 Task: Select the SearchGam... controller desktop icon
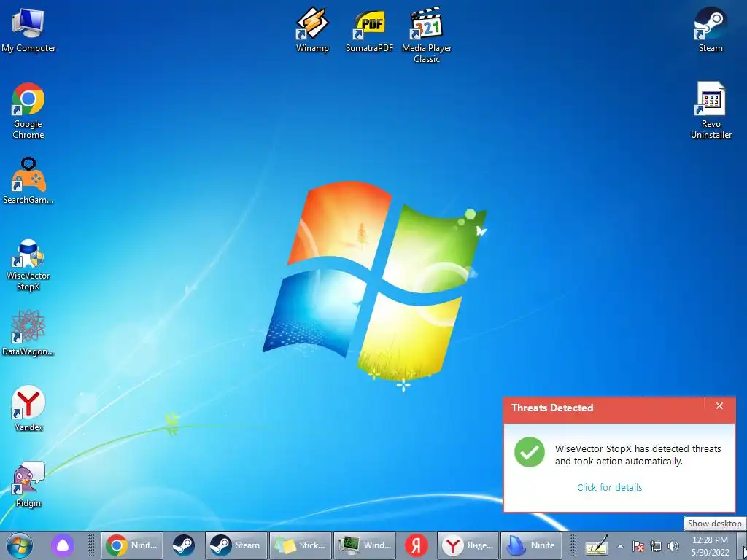point(28,181)
